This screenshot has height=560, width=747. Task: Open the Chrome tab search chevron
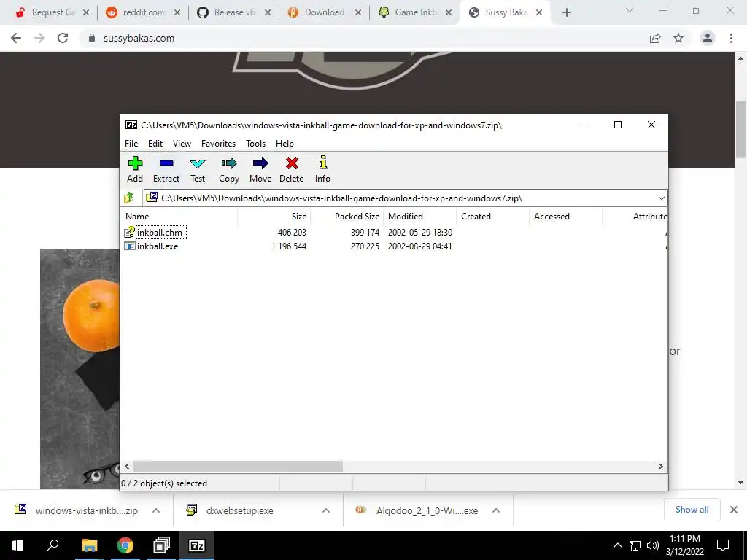pyautogui.click(x=630, y=10)
